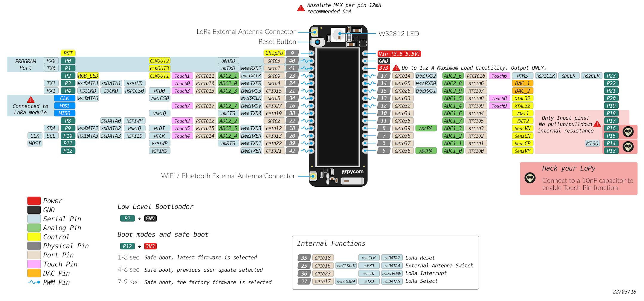Click the pycom logo on the board

tap(353, 172)
